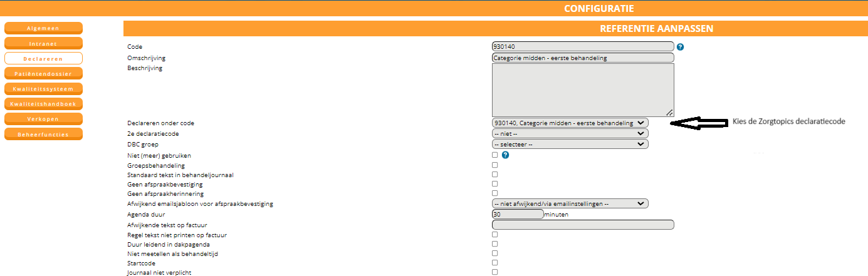Open the Kwaliteitshandboek section
The height and width of the screenshot is (276, 868).
43,104
